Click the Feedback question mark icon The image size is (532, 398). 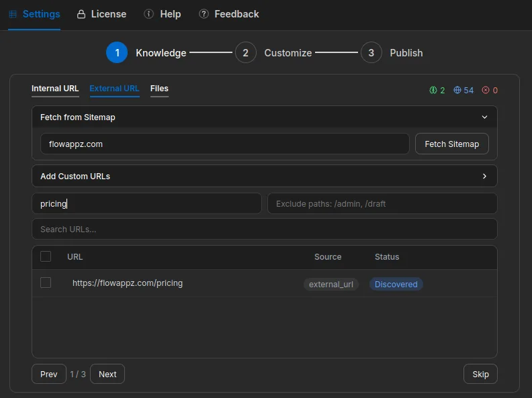click(x=204, y=14)
